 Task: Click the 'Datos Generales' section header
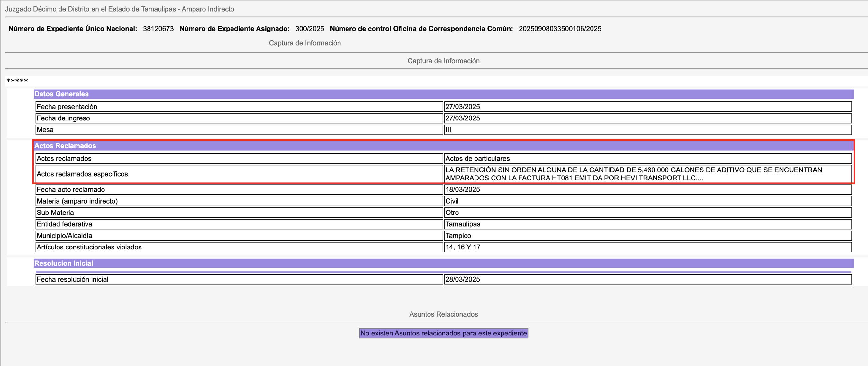(443, 94)
